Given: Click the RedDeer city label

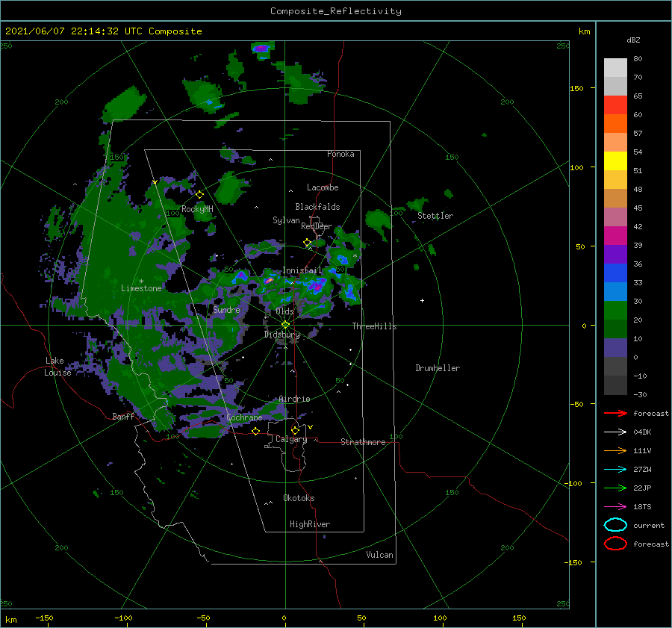Looking at the screenshot, I should click(x=317, y=226).
